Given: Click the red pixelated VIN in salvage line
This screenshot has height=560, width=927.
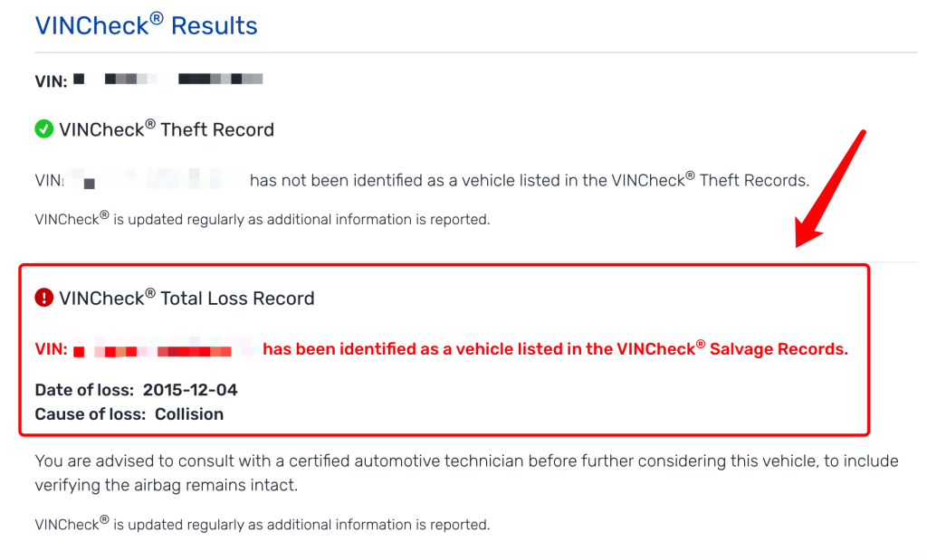Looking at the screenshot, I should (165, 349).
